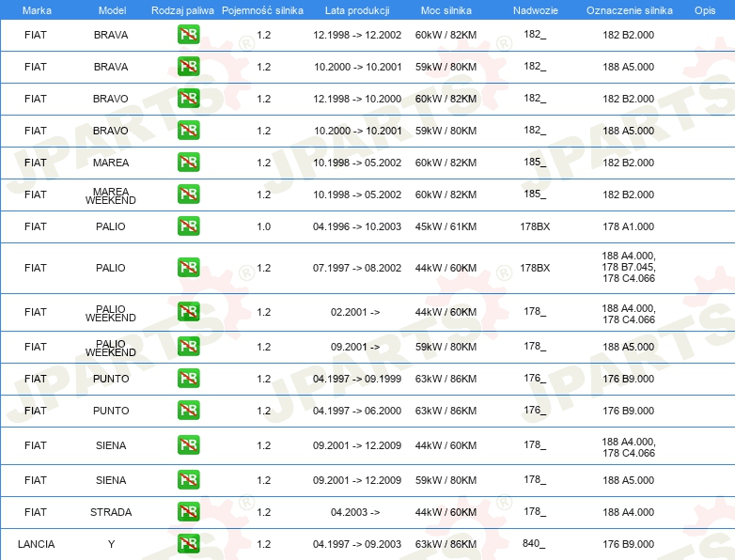Select years 04.1996 -> 10.2003

[x=357, y=226]
